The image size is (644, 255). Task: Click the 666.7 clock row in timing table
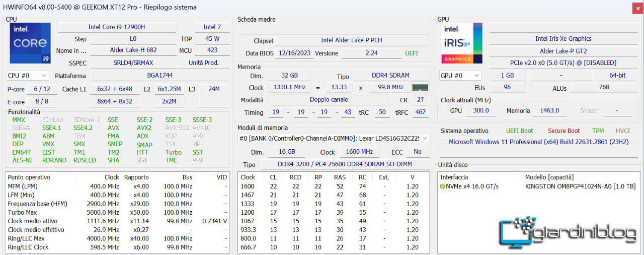334,247
